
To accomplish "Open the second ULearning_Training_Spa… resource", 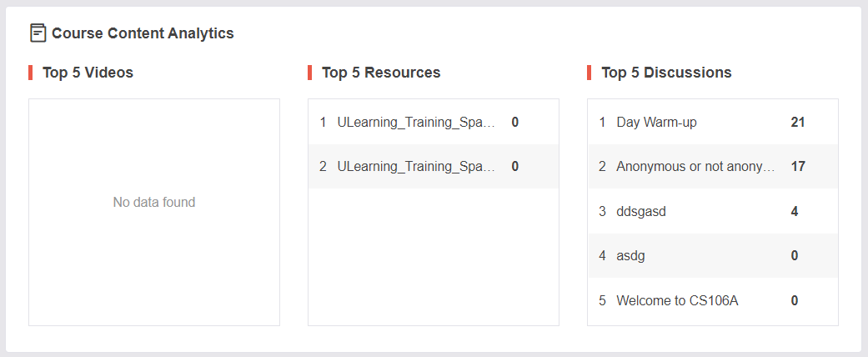I will [x=434, y=167].
